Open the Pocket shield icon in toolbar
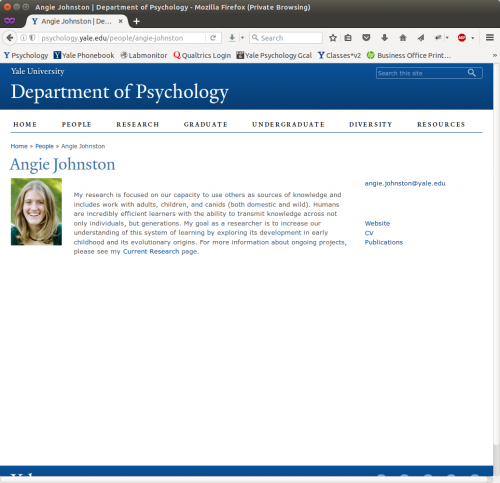This screenshot has width=500, height=483. [366, 38]
